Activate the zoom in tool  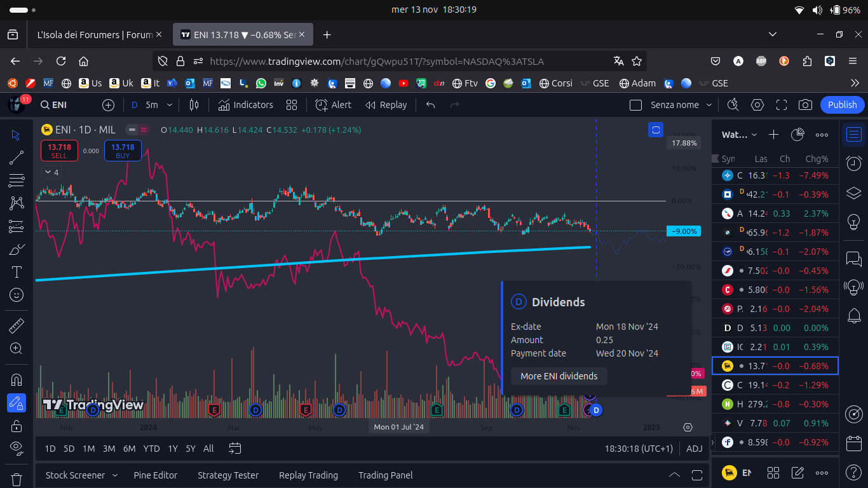coord(17,348)
